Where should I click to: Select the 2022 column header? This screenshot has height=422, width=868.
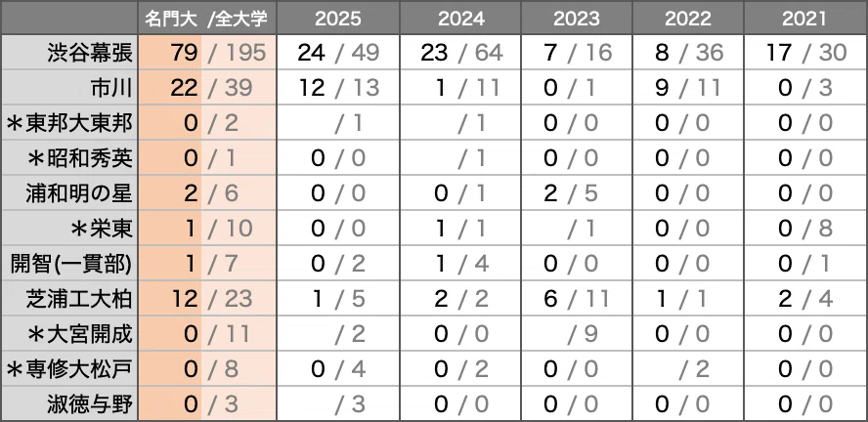[x=688, y=19]
